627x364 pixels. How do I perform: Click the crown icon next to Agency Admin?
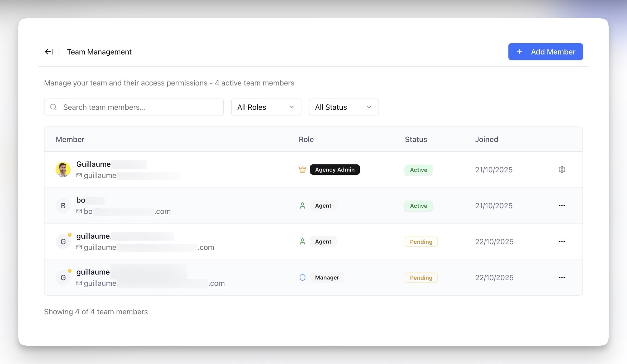[302, 170]
